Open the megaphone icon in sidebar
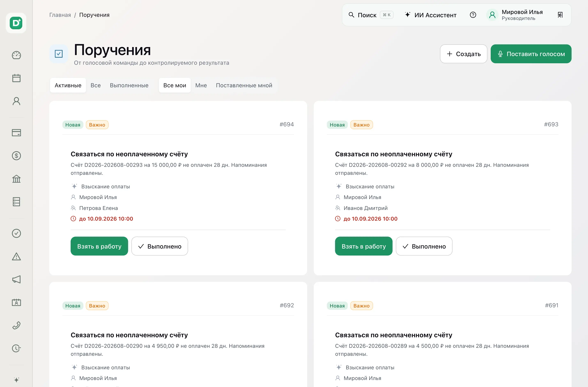This screenshot has height=387, width=588. coord(16,279)
